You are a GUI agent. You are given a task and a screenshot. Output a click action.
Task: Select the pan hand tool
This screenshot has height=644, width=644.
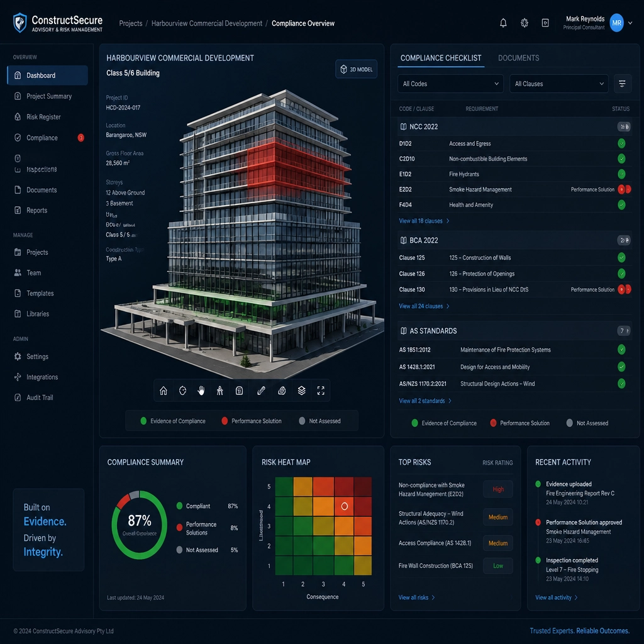pyautogui.click(x=201, y=391)
